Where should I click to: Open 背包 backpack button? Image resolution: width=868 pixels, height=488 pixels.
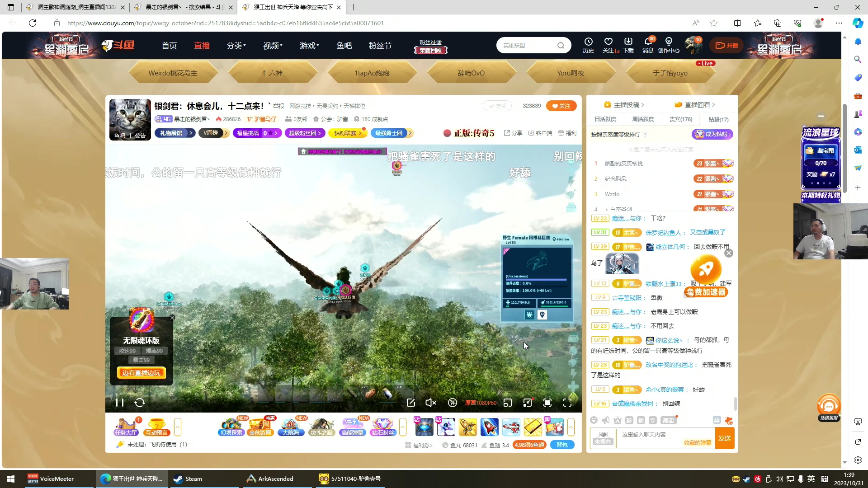click(562, 445)
